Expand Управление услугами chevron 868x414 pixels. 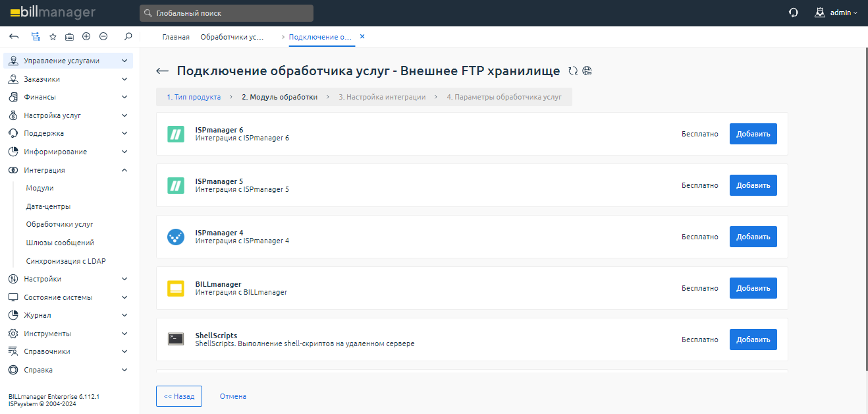click(124, 61)
